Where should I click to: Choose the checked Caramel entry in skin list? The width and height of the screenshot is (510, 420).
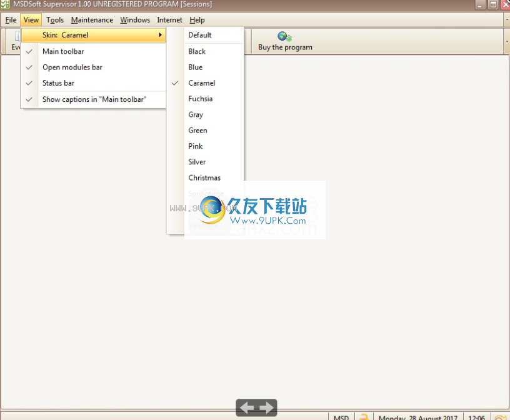(x=205, y=83)
